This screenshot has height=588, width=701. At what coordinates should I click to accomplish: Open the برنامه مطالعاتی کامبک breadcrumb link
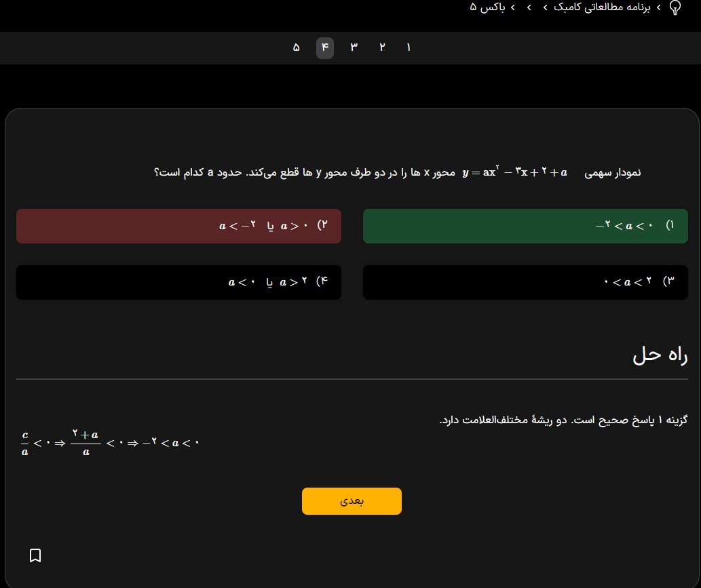[601, 7]
